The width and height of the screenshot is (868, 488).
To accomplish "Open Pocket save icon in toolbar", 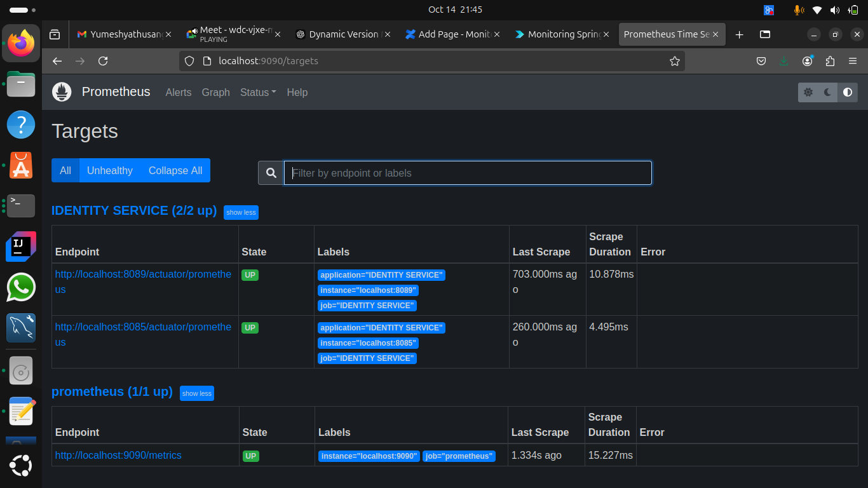I will pos(761,61).
